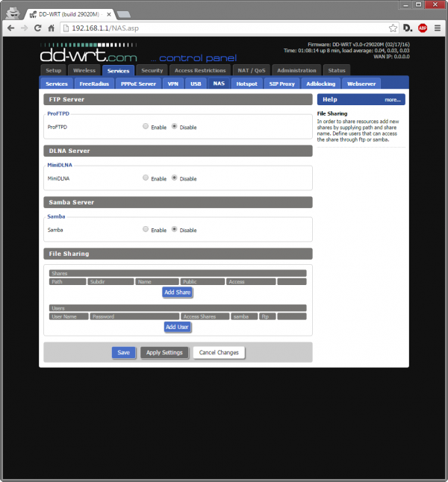
Task: Enable the Samba server
Action: (x=146, y=230)
